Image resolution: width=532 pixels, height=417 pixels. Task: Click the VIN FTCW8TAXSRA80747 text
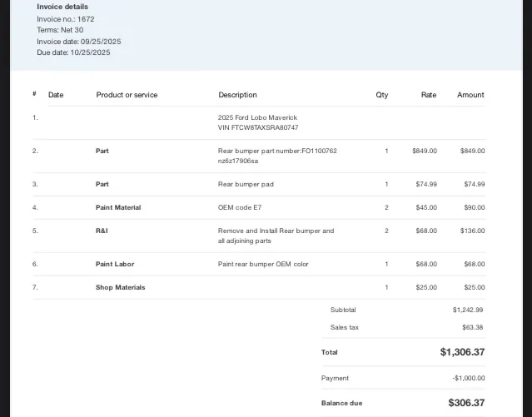pyautogui.click(x=258, y=127)
